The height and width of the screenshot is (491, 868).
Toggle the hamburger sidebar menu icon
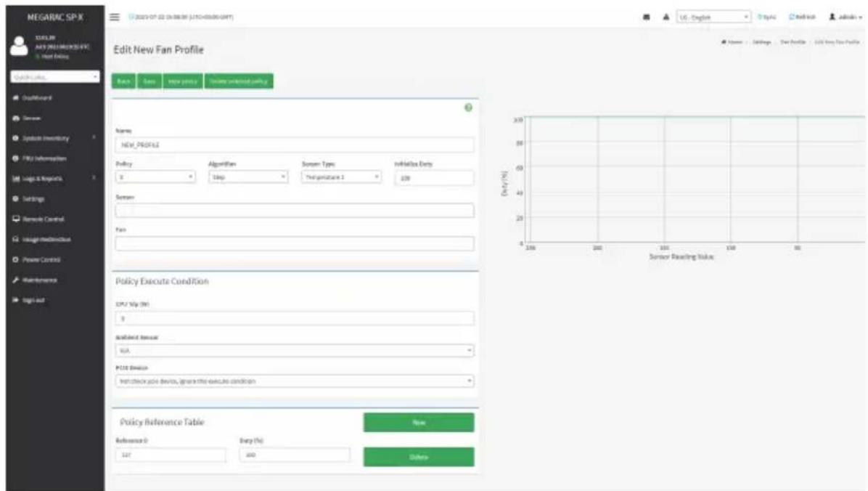(115, 17)
